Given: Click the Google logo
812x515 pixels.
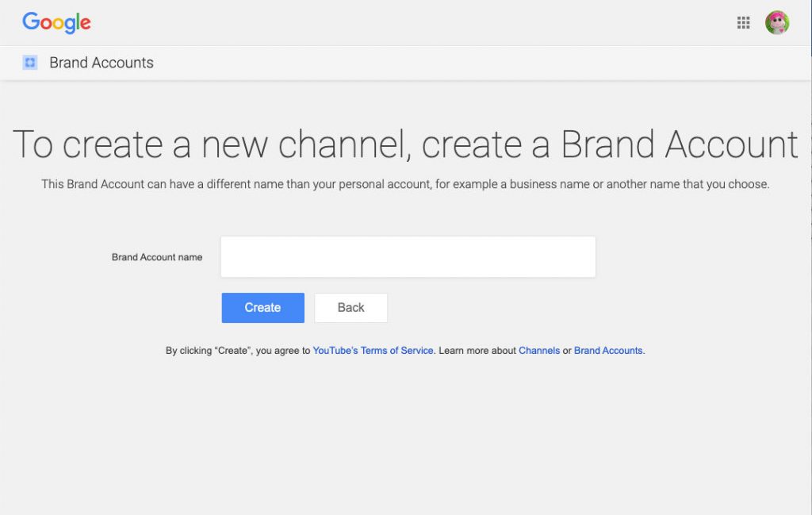Looking at the screenshot, I should point(56,23).
